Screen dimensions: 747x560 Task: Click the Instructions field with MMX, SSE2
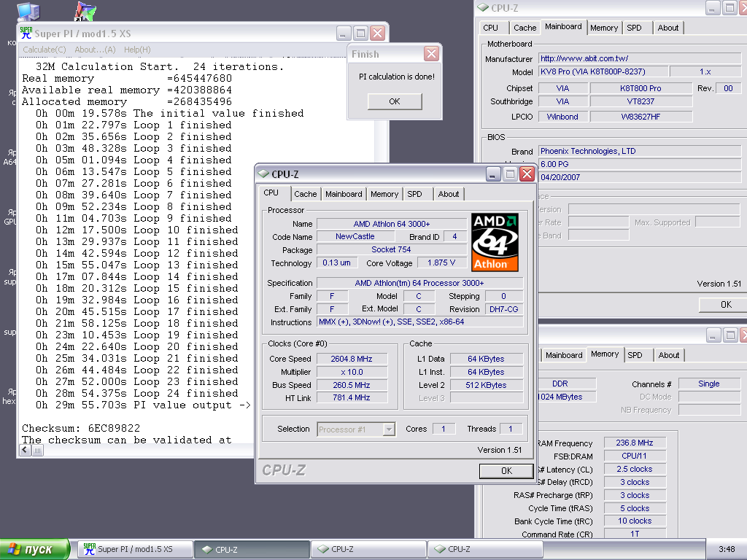[419, 322]
